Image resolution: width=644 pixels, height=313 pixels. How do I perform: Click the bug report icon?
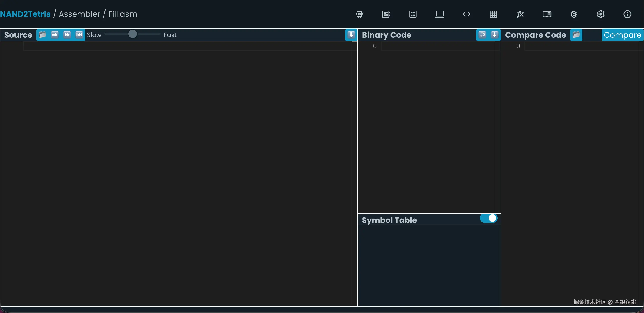pos(574,14)
